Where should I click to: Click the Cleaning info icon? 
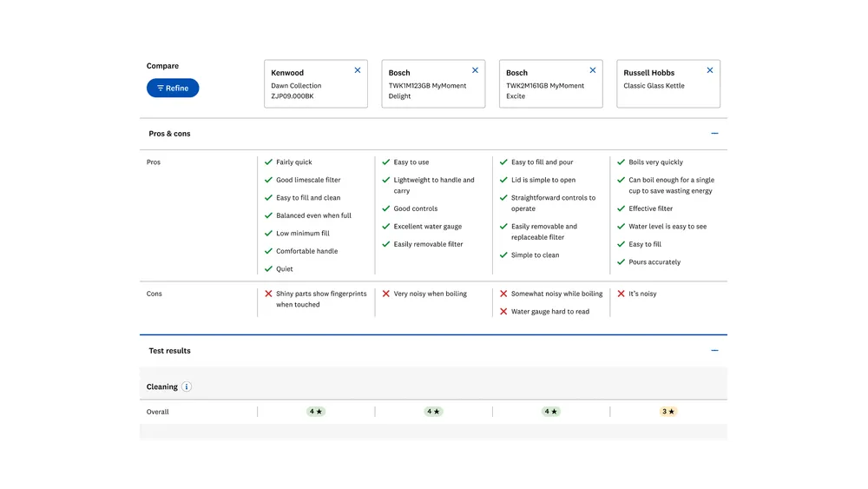point(187,387)
